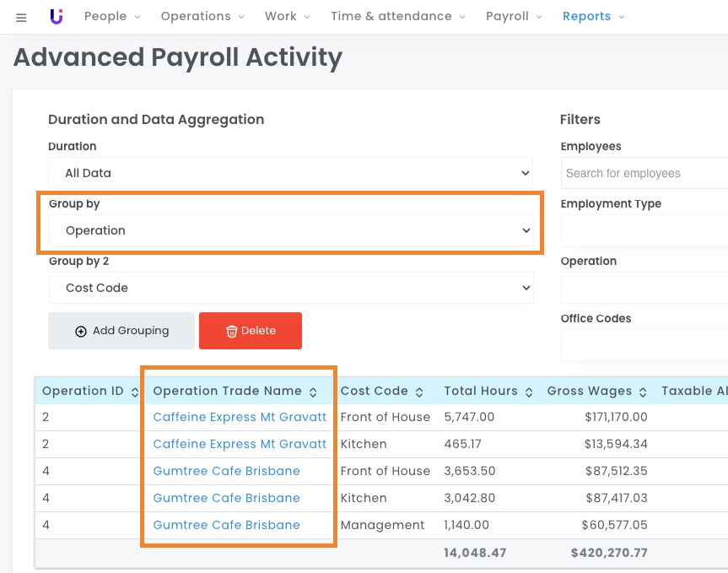This screenshot has width=728, height=573.
Task: Focus the Search for employees field
Action: 644,173
